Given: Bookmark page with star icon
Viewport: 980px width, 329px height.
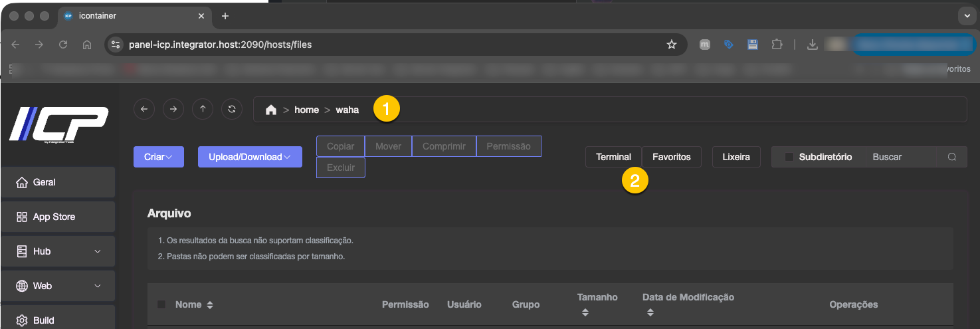Looking at the screenshot, I should (x=672, y=45).
